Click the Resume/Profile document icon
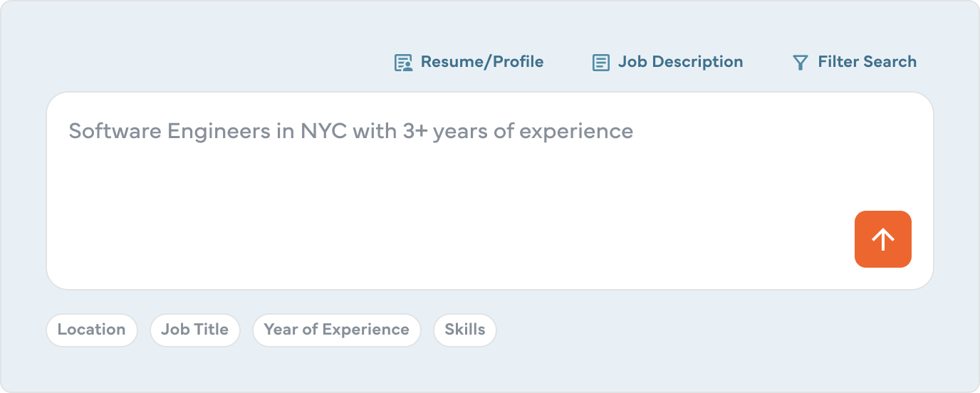The image size is (980, 393). [x=404, y=63]
